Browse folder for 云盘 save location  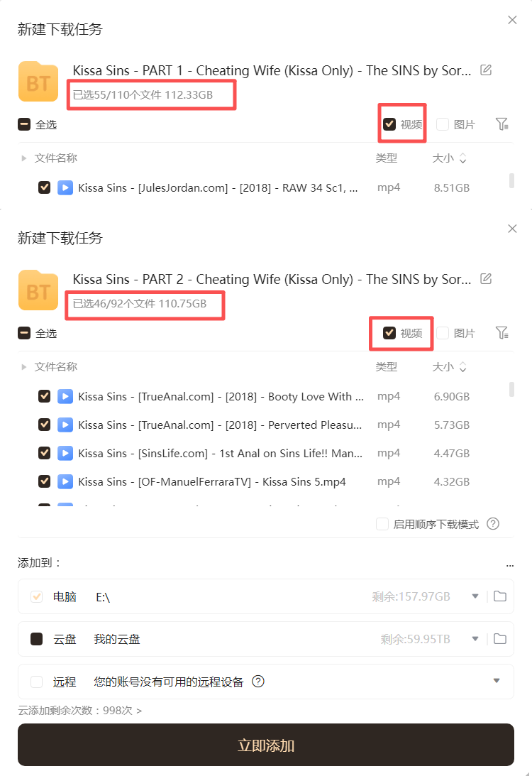point(500,639)
